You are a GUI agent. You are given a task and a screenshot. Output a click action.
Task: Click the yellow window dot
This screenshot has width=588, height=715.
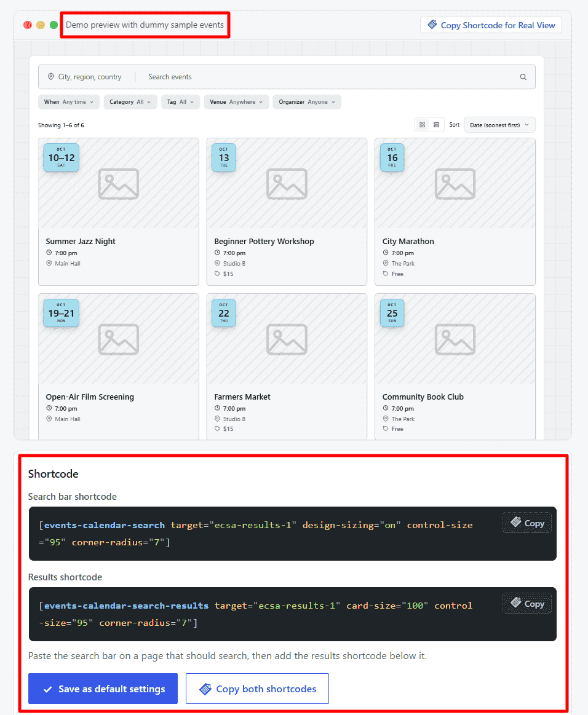click(41, 25)
